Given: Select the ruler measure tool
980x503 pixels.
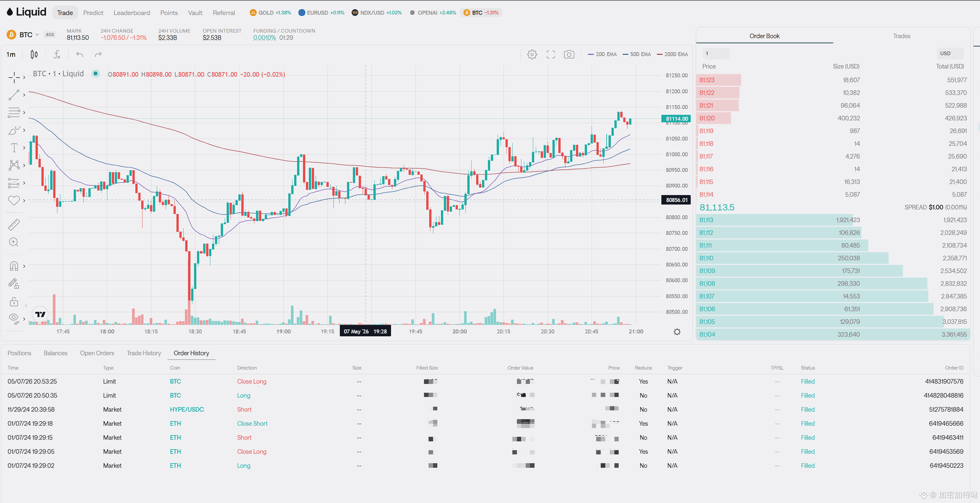Looking at the screenshot, I should (14, 224).
